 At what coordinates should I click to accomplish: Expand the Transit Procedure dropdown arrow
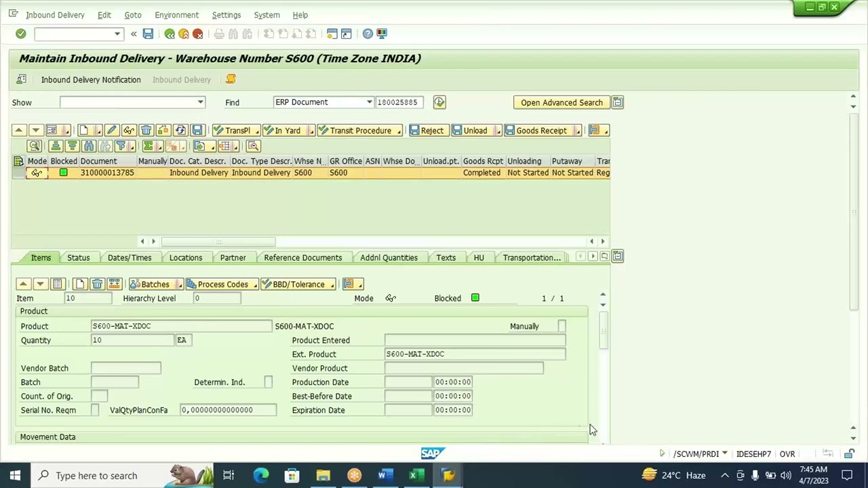399,131
